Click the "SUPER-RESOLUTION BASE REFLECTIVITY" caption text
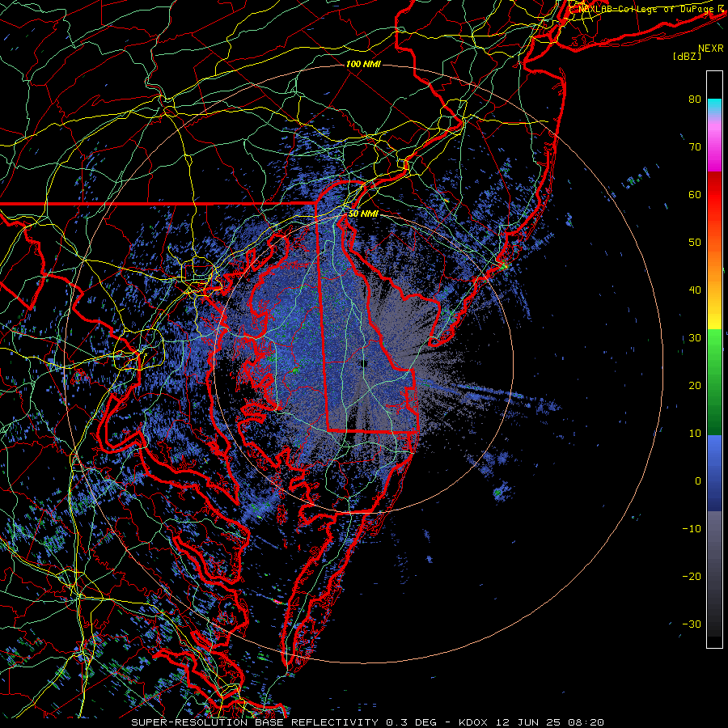Image resolution: width=728 pixels, height=728 pixels. pos(255,722)
